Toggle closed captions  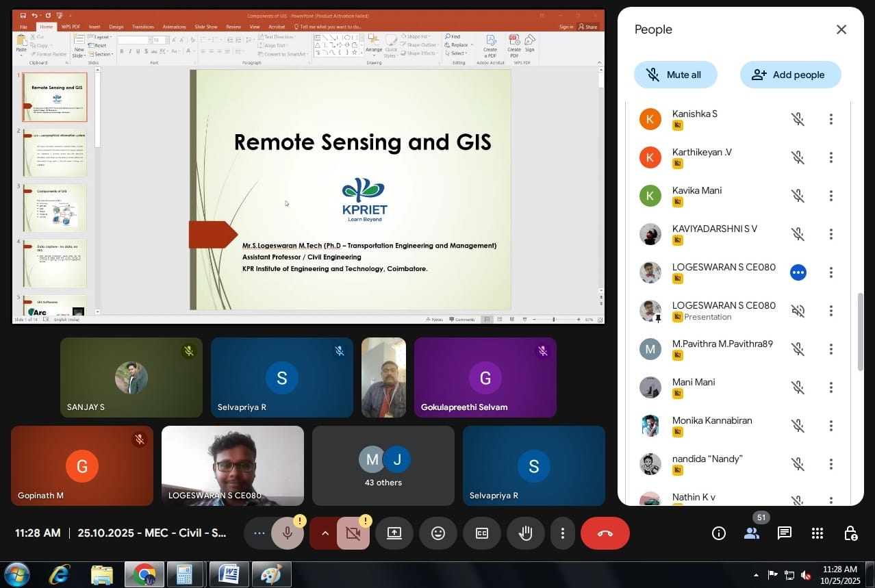(x=482, y=533)
